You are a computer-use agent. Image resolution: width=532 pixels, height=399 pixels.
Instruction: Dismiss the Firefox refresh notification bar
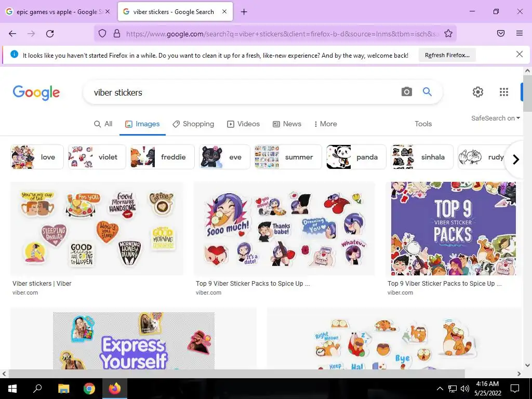pos(520,54)
